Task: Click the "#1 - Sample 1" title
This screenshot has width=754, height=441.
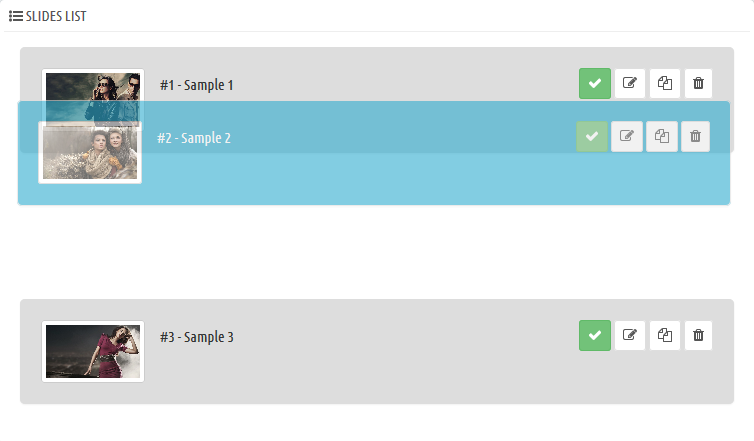Action: click(x=196, y=85)
